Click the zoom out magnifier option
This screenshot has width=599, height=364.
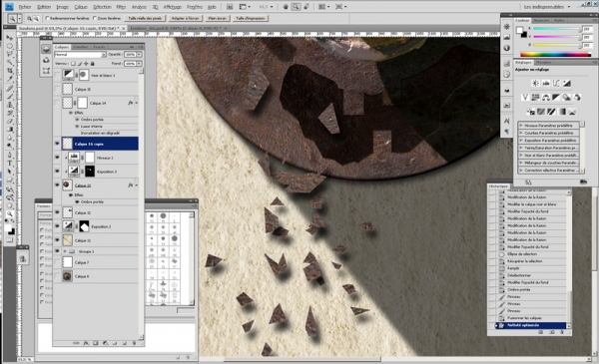36,18
